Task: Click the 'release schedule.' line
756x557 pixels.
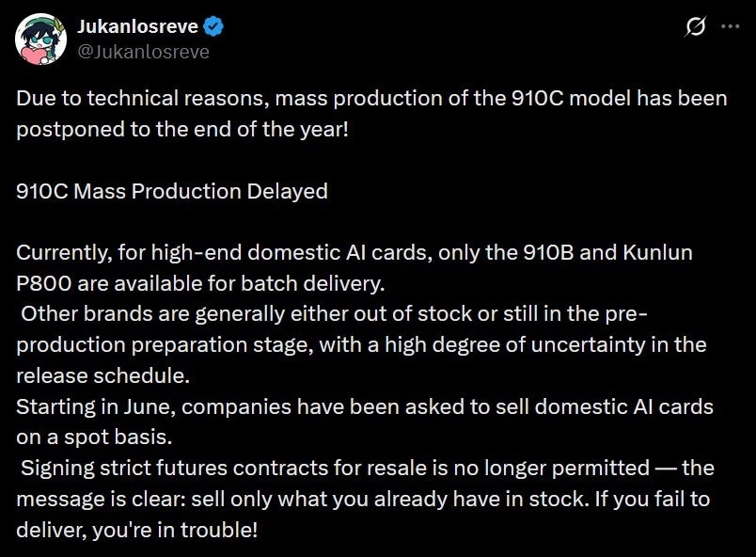Action: [x=102, y=376]
